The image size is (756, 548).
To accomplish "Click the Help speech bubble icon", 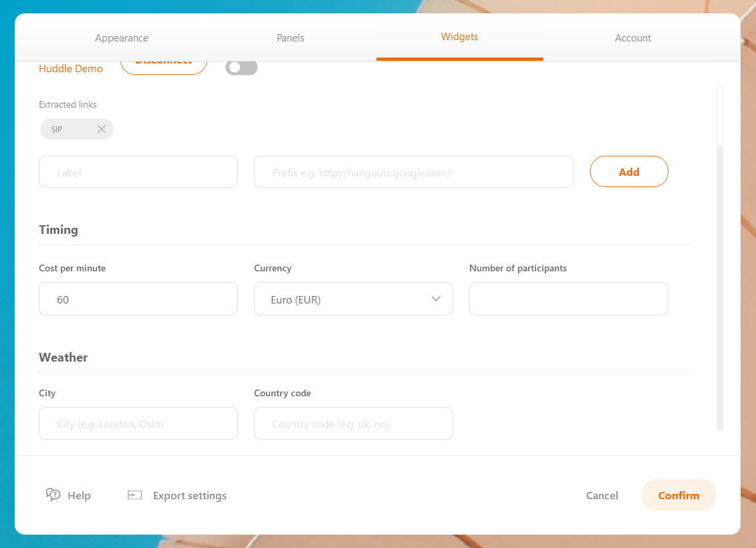I will [53, 495].
